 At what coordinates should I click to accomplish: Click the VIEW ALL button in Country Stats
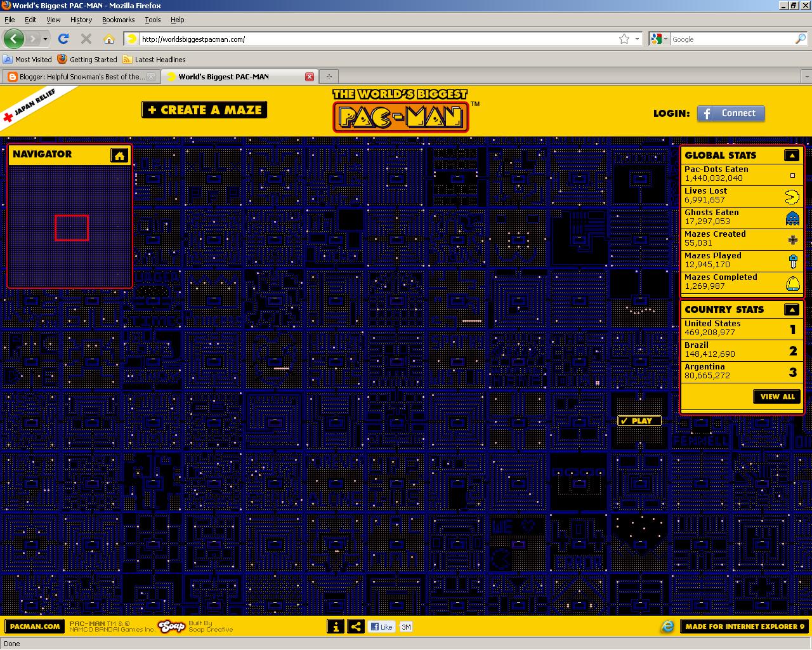click(777, 396)
